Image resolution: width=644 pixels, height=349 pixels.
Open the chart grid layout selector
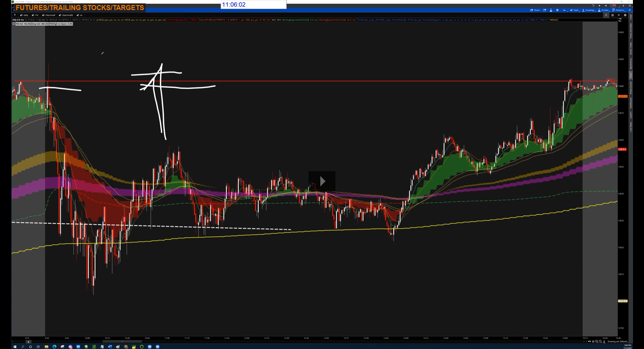coord(613,6)
